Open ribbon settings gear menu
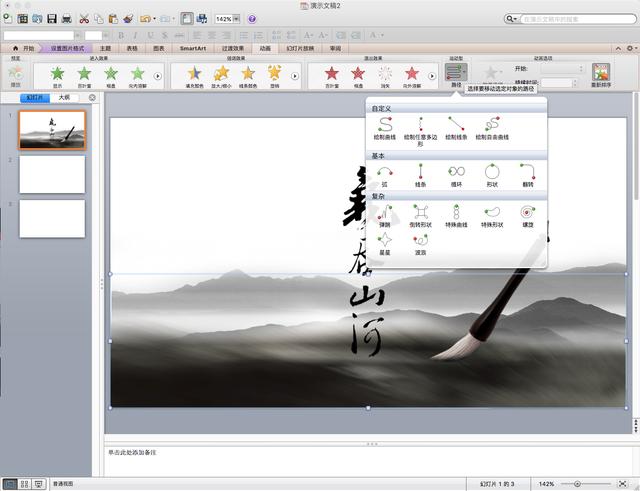This screenshot has width=640, height=491. point(631,48)
